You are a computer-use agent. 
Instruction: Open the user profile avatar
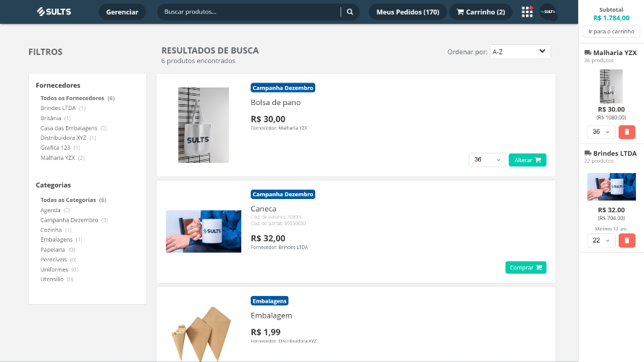tap(548, 12)
